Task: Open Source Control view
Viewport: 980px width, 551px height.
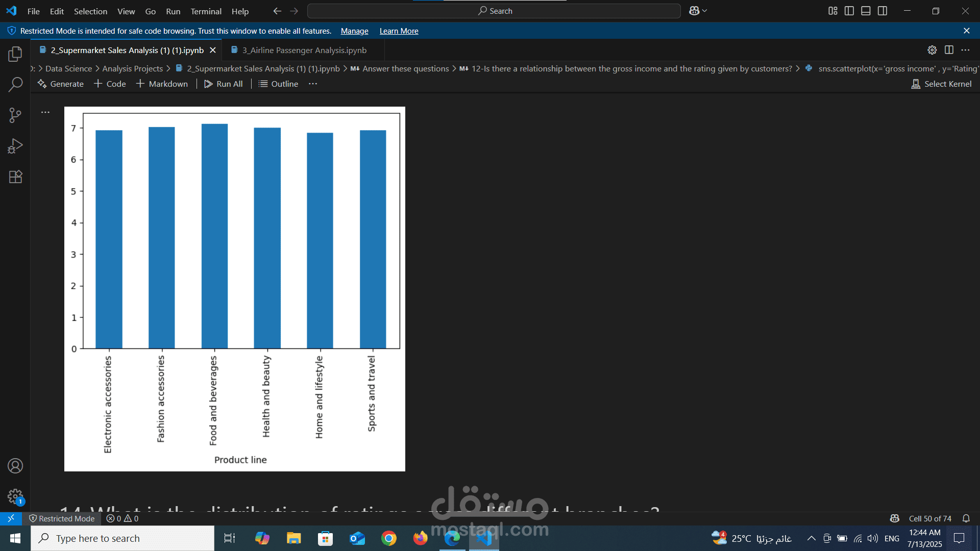Action: click(x=15, y=115)
